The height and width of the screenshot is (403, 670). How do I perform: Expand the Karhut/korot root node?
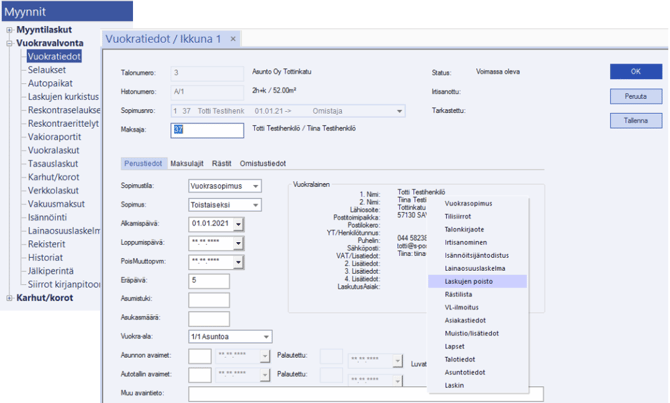click(9, 297)
